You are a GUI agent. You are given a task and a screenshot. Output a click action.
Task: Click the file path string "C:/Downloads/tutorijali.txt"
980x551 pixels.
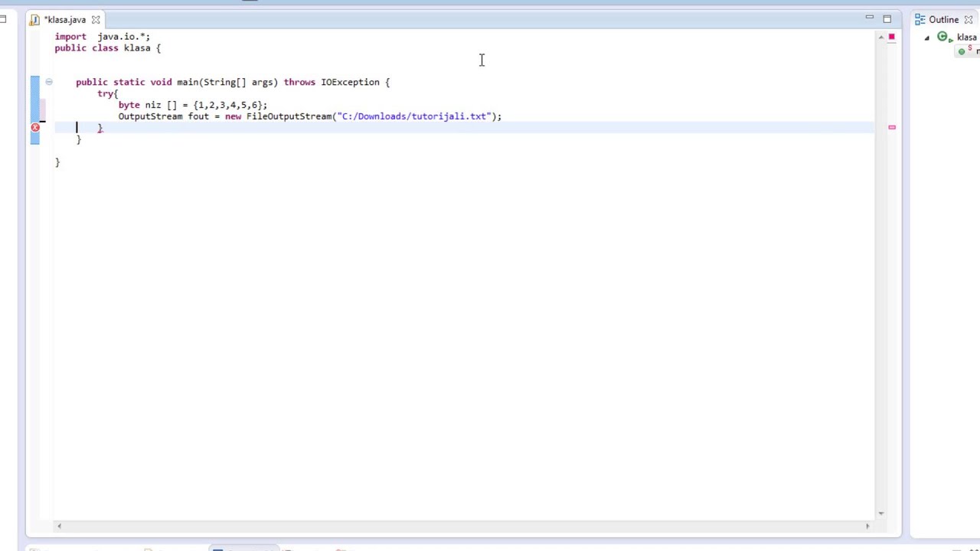coord(414,116)
